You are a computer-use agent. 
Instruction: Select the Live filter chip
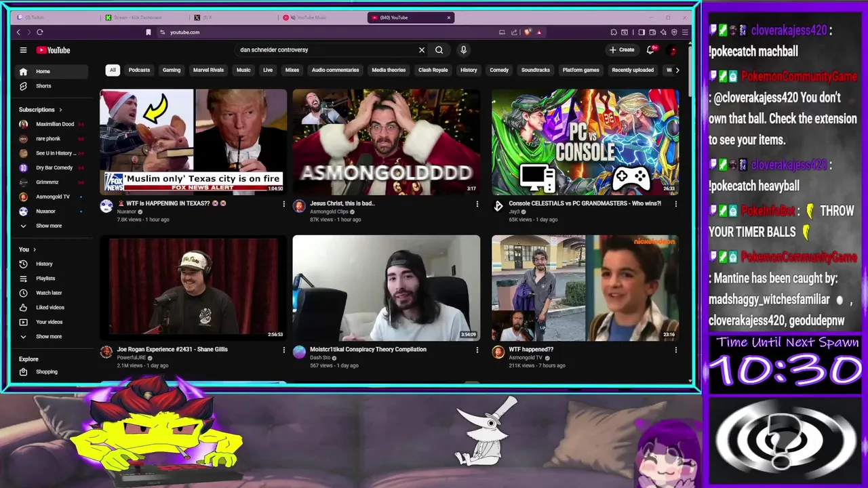pos(268,70)
